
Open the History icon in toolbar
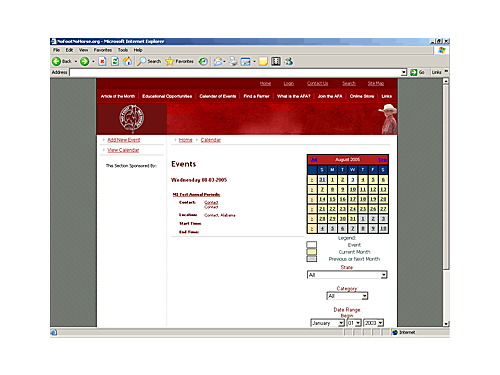[203, 61]
